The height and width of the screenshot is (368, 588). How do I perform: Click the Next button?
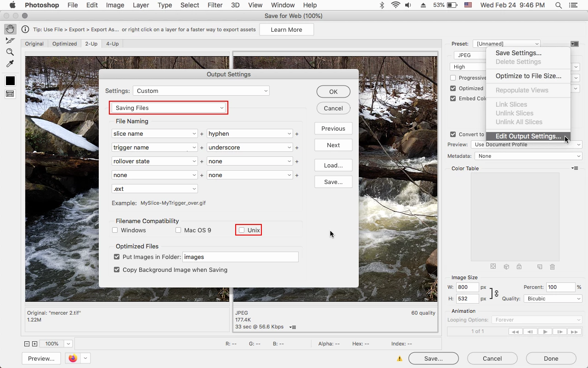click(334, 145)
